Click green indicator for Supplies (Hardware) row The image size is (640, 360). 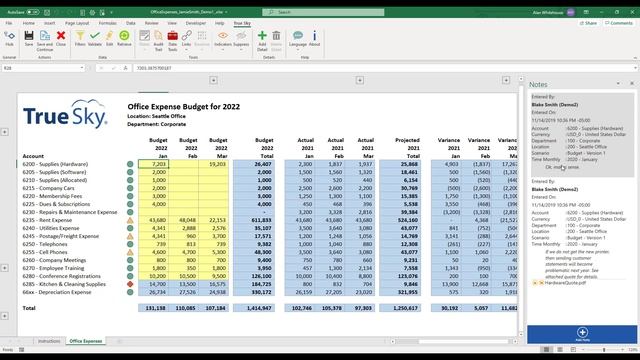point(130,164)
